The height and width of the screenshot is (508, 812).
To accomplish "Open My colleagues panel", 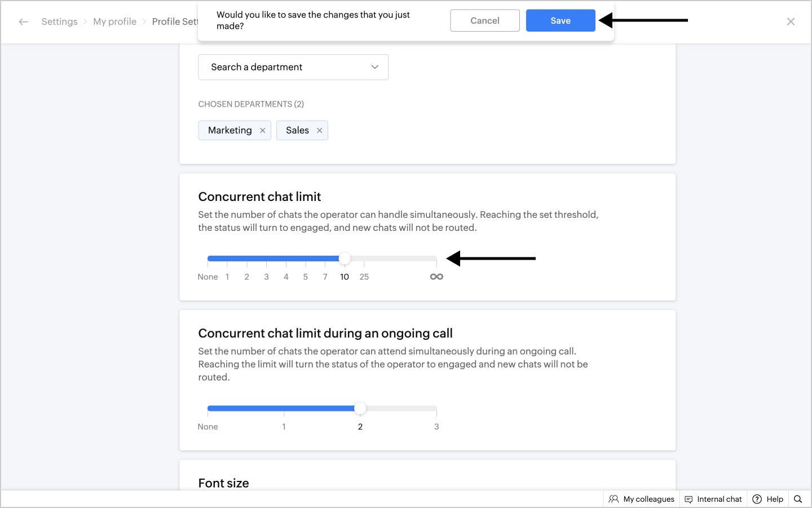I will click(x=642, y=499).
